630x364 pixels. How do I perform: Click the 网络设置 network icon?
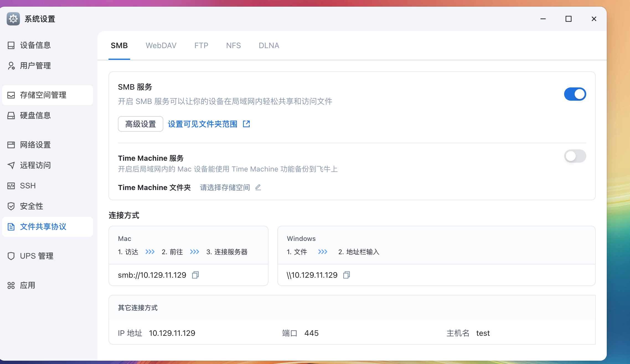11,145
